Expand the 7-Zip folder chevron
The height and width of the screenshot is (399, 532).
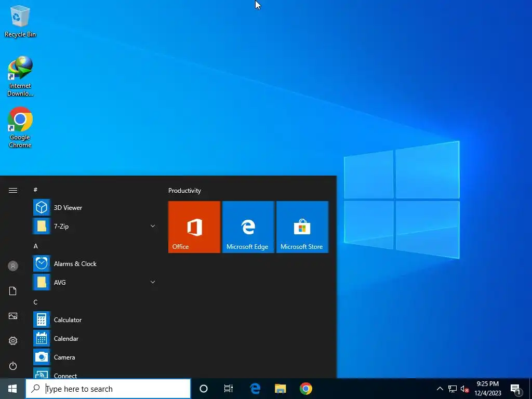[153, 226]
